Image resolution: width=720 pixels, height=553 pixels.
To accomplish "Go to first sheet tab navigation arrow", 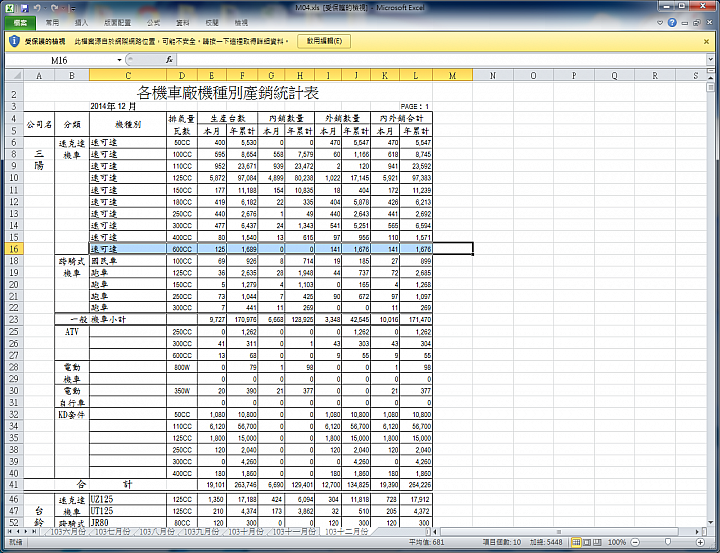I will (10, 531).
